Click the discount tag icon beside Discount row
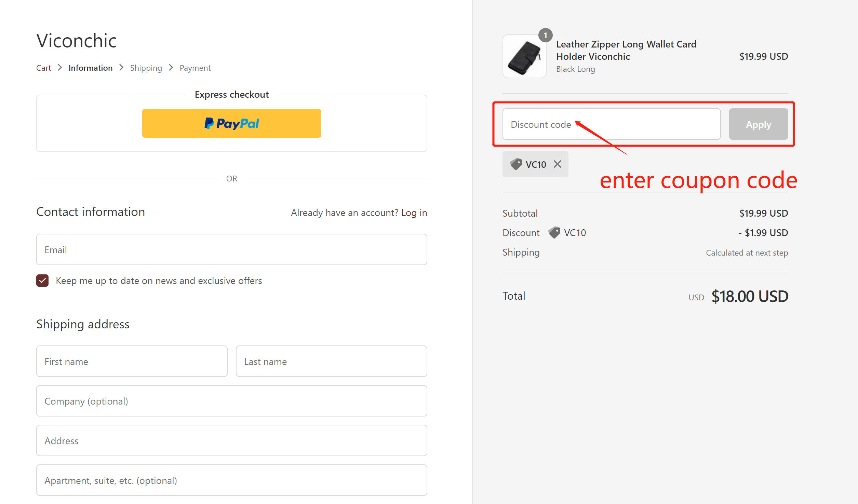The height and width of the screenshot is (504, 858). pos(554,233)
